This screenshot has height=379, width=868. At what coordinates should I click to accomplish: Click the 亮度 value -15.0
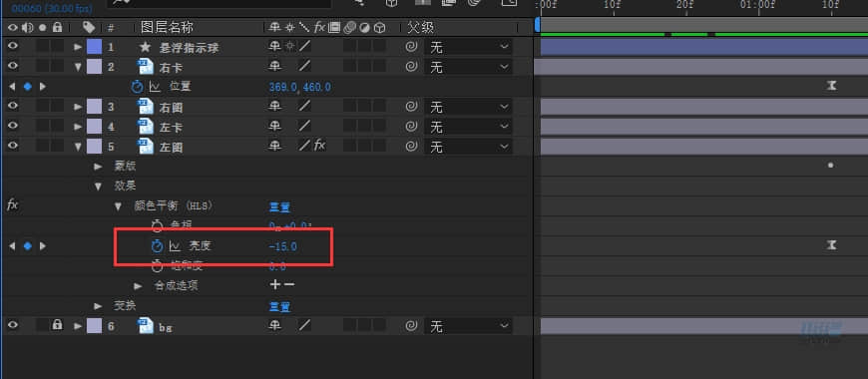[283, 246]
